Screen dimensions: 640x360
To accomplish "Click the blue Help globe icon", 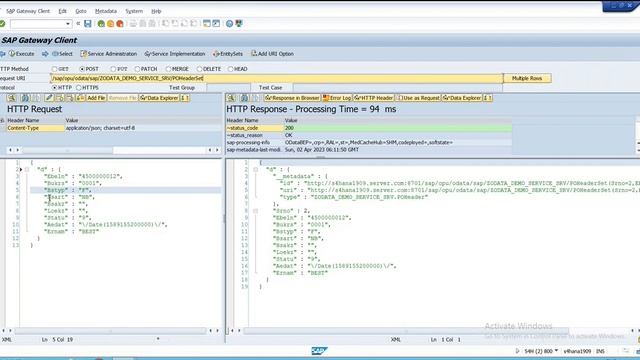I will click(x=229, y=24).
